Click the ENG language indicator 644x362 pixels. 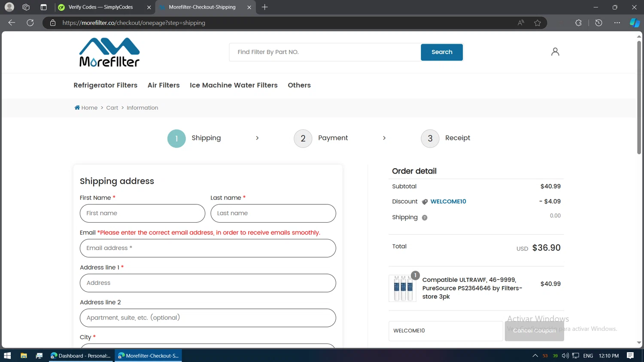[x=588, y=356]
